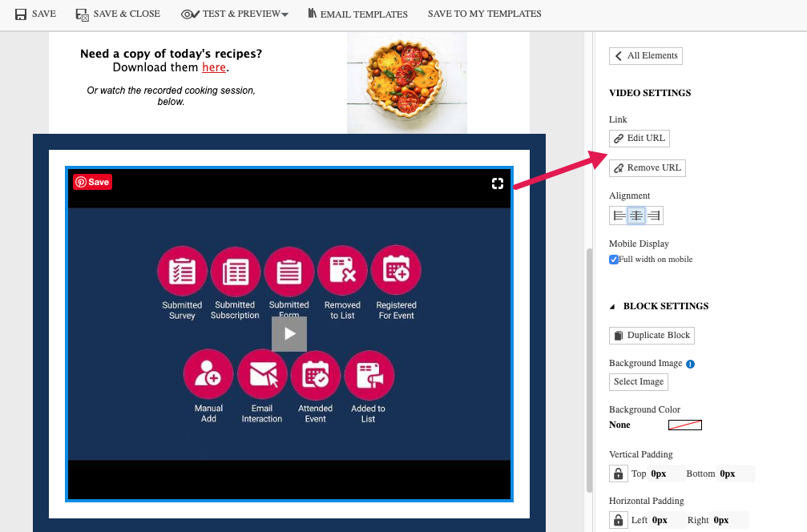This screenshot has height=532, width=807.
Task: Click the Top padding value field
Action: click(x=665, y=474)
